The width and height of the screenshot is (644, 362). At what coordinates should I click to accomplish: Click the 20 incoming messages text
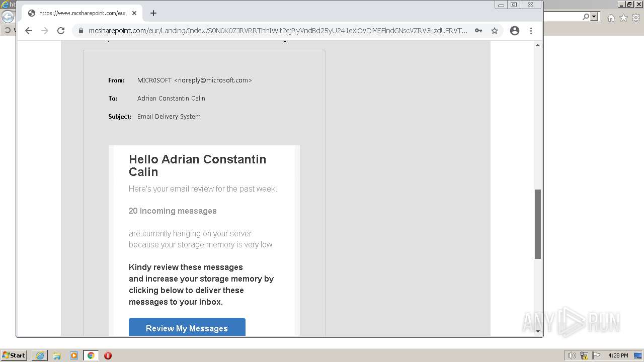(173, 211)
